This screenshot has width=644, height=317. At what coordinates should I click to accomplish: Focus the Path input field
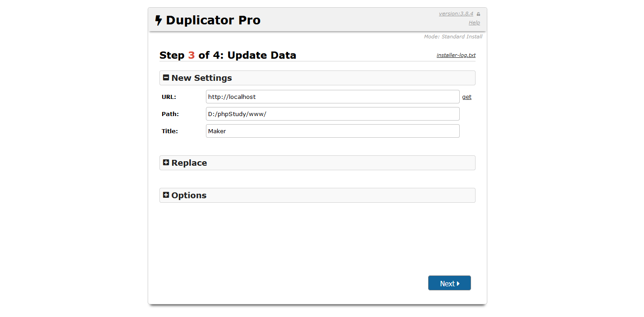[x=332, y=114]
